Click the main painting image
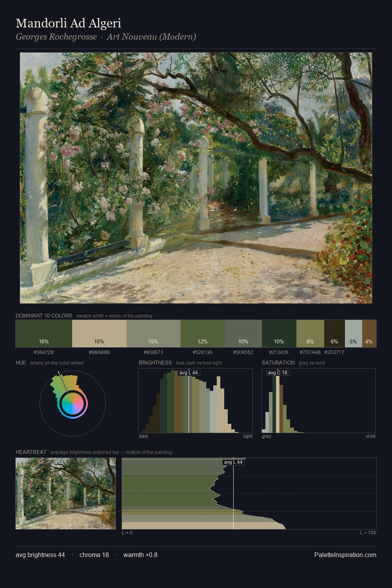 196,178
